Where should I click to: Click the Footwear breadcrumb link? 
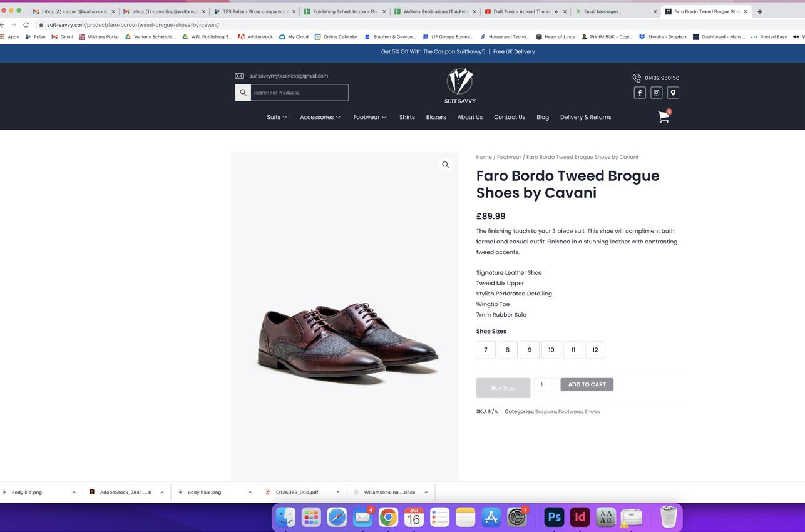[x=509, y=157]
